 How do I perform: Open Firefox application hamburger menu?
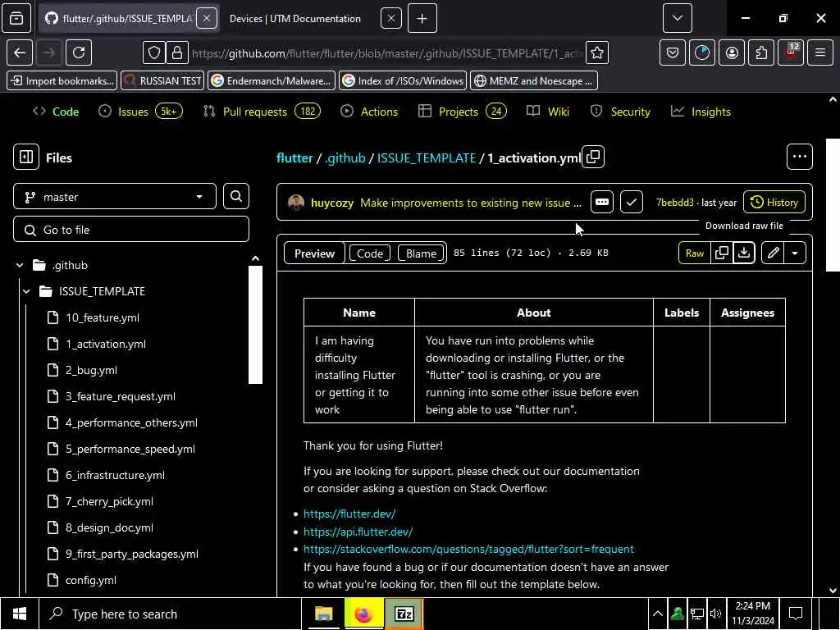click(x=820, y=52)
